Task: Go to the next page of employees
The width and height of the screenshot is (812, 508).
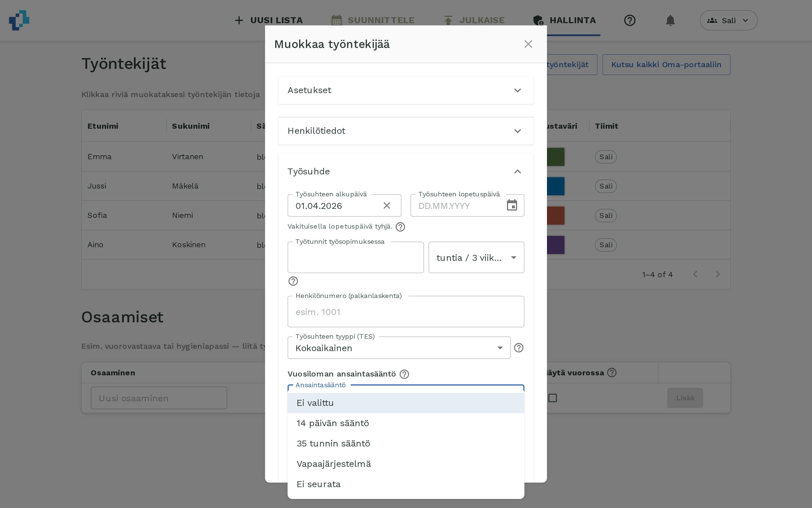Action: click(718, 275)
